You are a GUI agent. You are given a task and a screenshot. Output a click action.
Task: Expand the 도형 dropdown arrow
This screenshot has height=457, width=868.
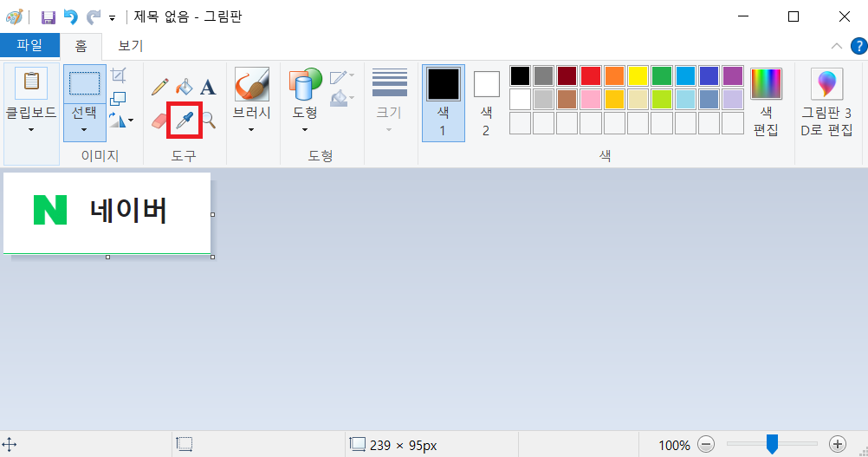tap(305, 129)
